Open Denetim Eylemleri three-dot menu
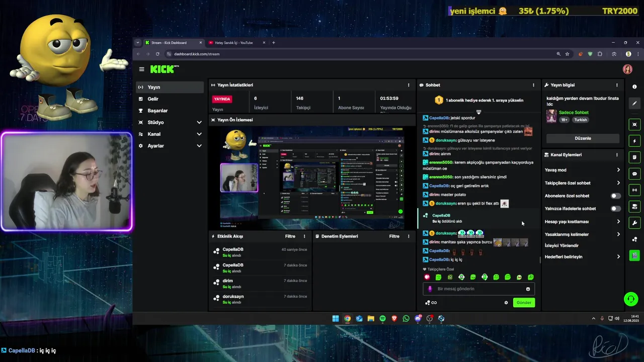This screenshot has height=362, width=644. coord(408,236)
